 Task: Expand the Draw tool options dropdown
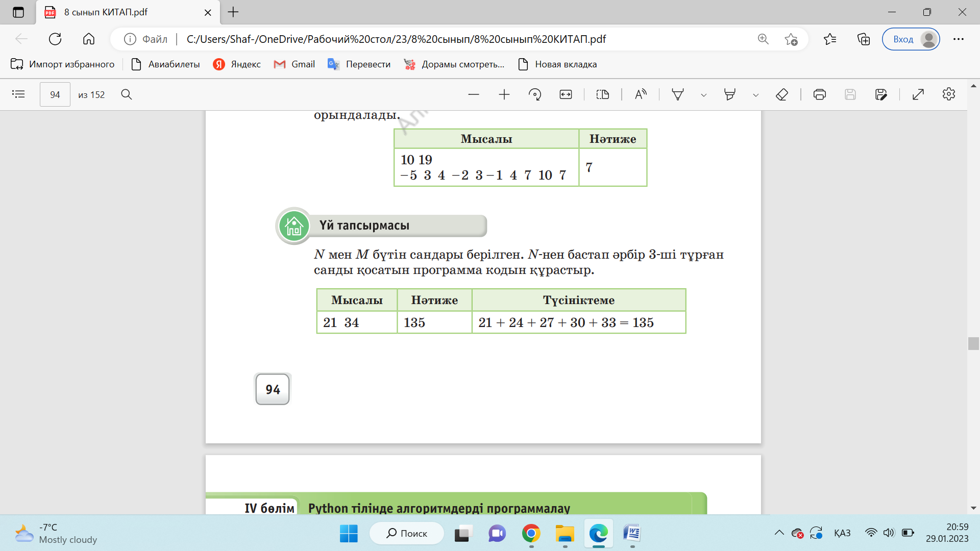click(x=704, y=95)
